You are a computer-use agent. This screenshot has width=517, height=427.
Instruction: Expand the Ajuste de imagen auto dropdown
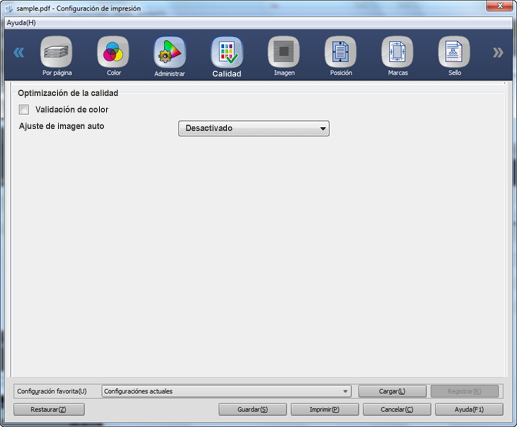[x=254, y=128]
